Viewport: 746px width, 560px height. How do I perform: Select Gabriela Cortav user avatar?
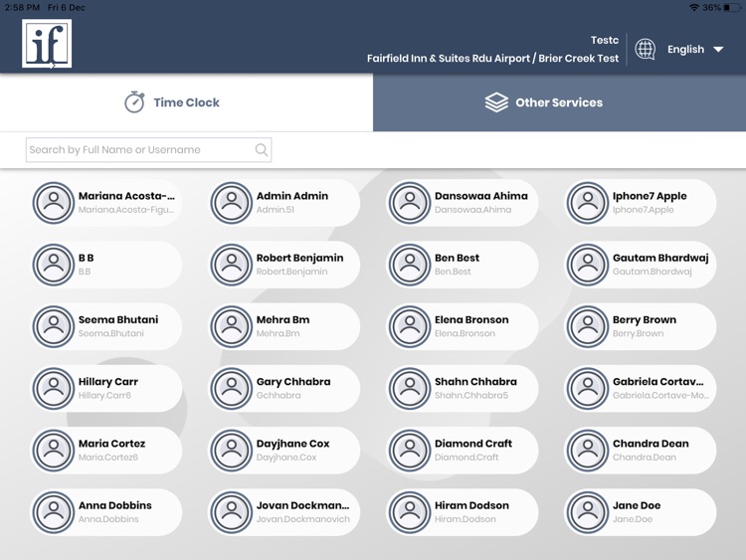pyautogui.click(x=588, y=388)
